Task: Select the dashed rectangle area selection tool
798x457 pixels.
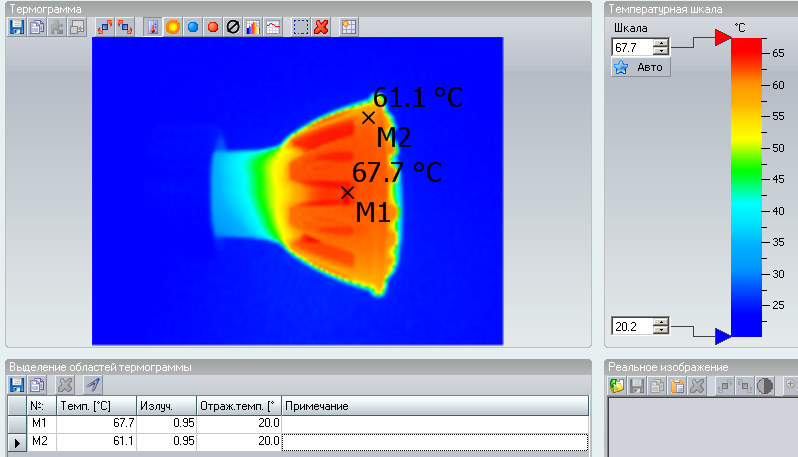Action: pyautogui.click(x=301, y=27)
